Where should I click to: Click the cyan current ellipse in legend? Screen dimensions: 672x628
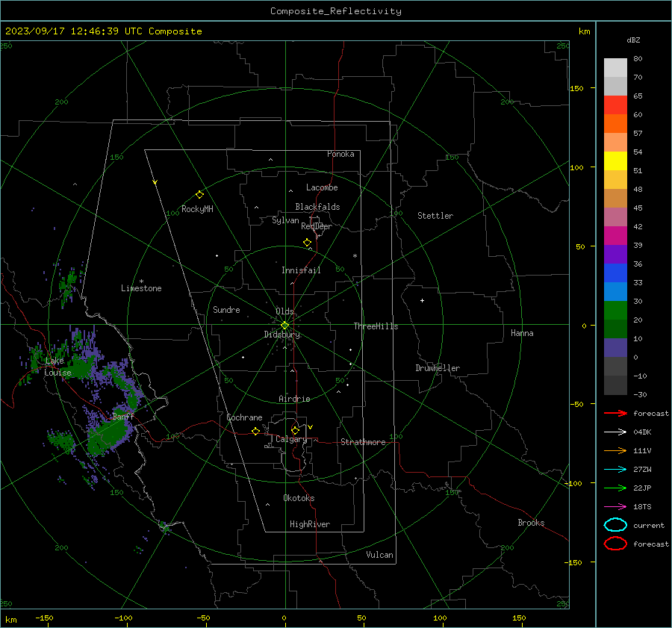point(615,525)
